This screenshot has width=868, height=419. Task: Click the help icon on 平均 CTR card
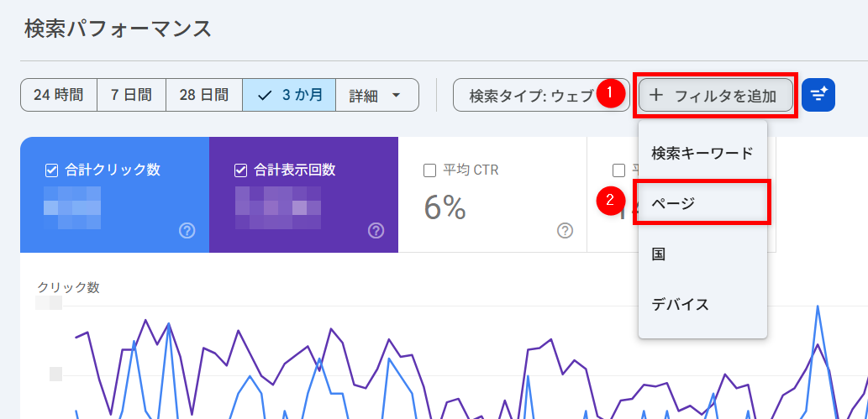point(565,231)
